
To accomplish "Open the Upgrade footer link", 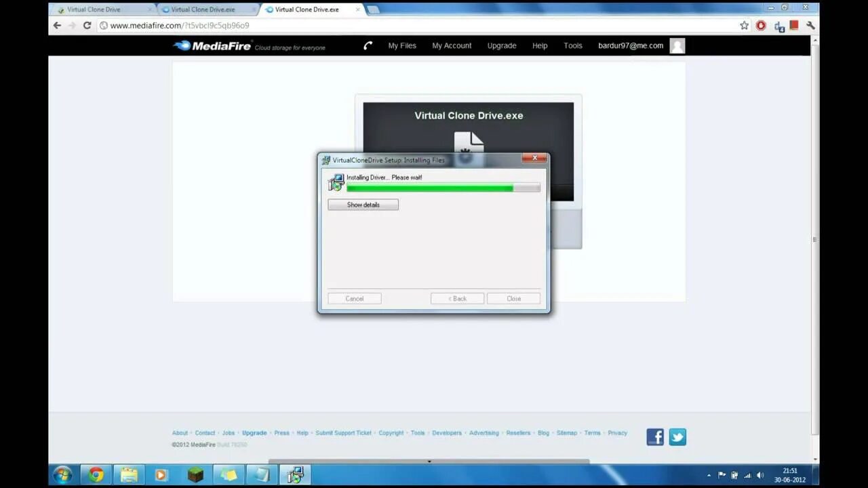I will point(254,432).
